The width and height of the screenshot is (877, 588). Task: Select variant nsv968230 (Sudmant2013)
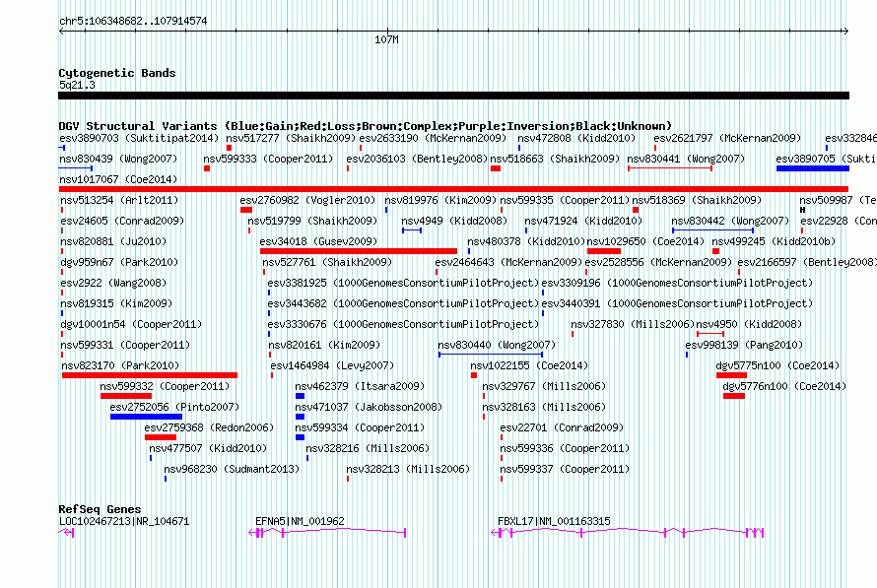point(232,469)
